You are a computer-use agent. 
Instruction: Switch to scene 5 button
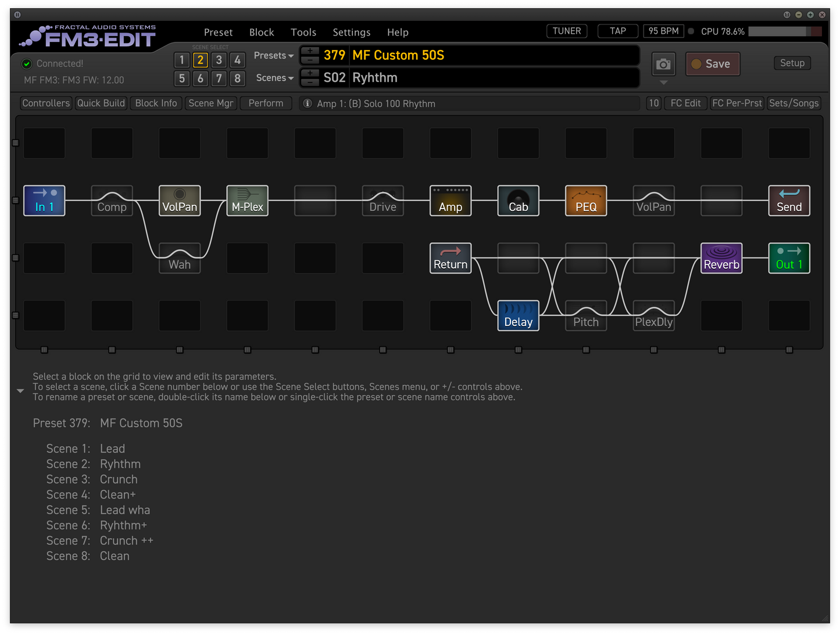(182, 78)
